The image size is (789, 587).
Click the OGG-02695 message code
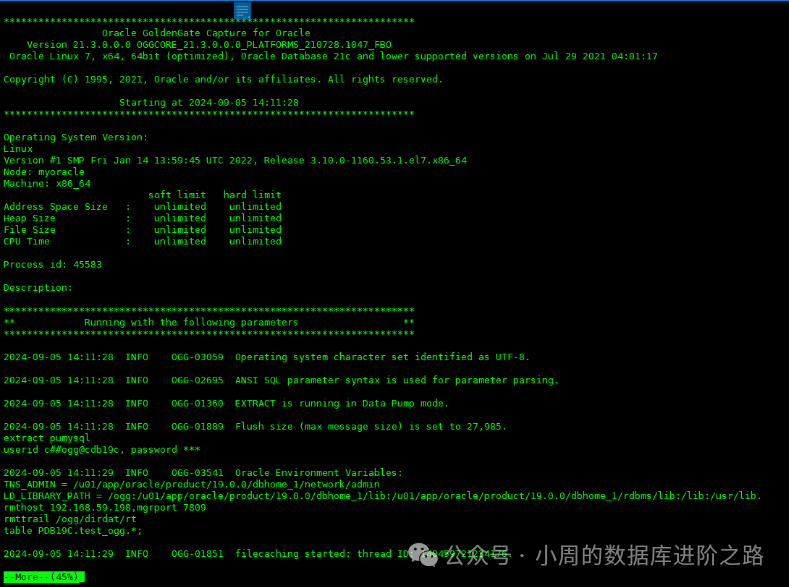pos(197,380)
